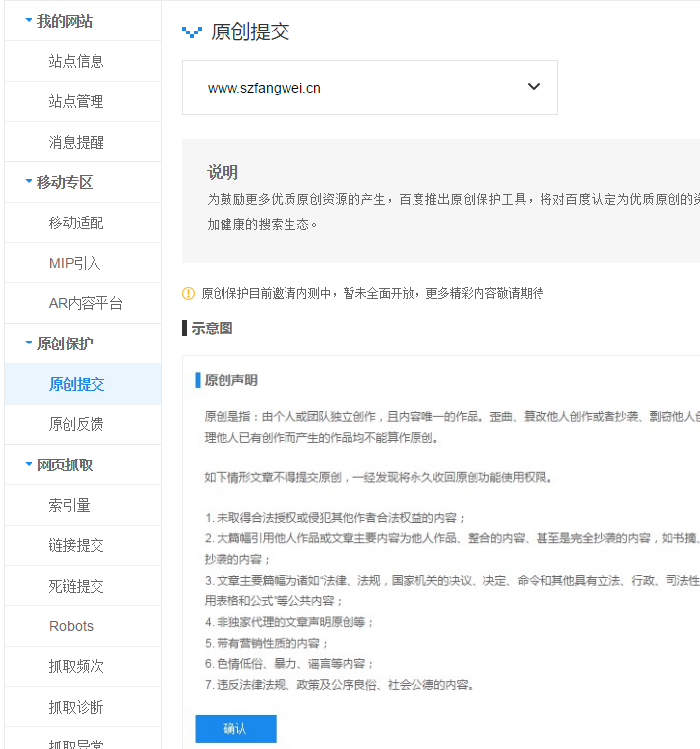Select 原创反馈 menu item
700x749 pixels.
pyautogui.click(x=76, y=424)
